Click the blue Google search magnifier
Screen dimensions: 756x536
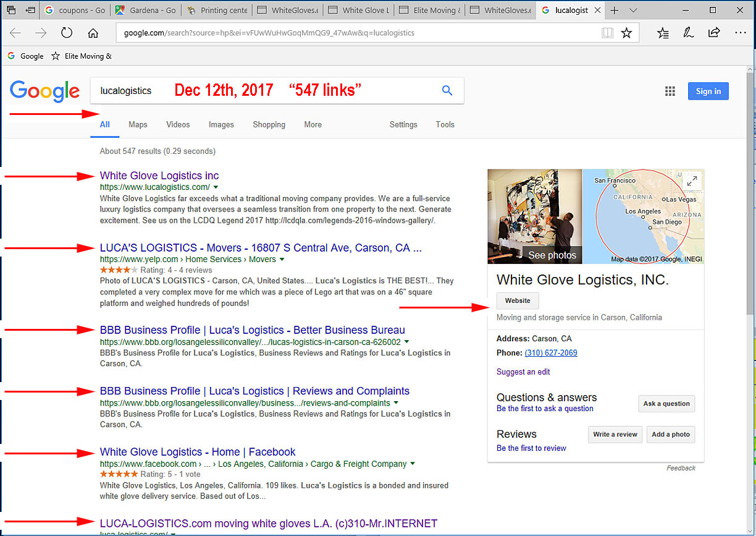(447, 90)
